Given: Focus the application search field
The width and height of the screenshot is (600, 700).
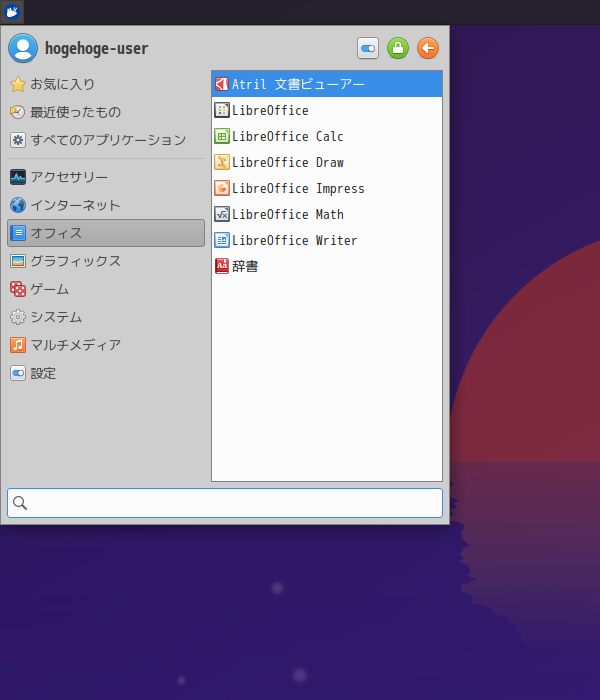Looking at the screenshot, I should click(225, 503).
